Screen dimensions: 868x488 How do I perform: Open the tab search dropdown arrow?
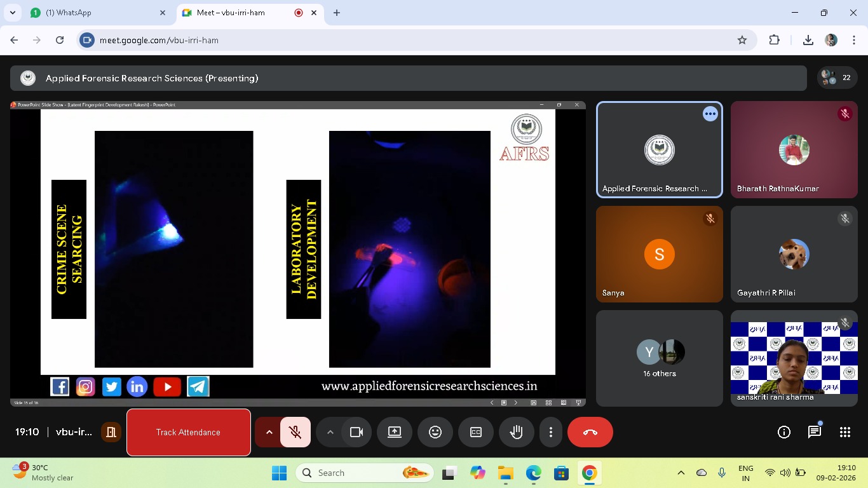[12, 13]
